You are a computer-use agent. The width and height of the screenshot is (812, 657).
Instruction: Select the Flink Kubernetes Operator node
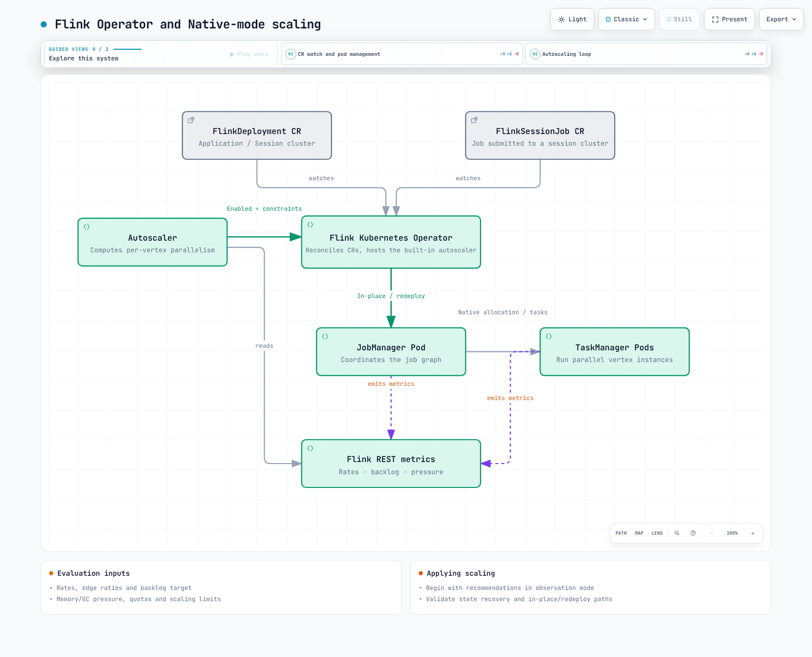tap(391, 242)
